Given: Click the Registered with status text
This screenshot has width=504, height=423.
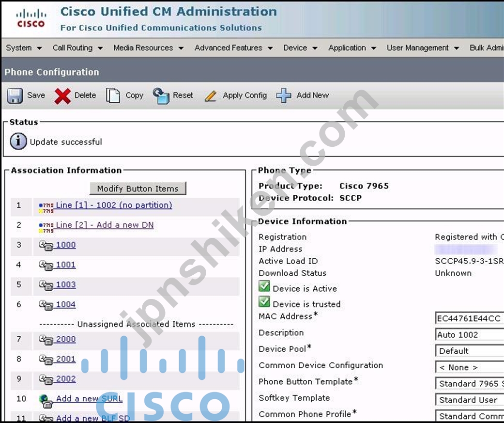Looking at the screenshot, I should (x=469, y=237).
